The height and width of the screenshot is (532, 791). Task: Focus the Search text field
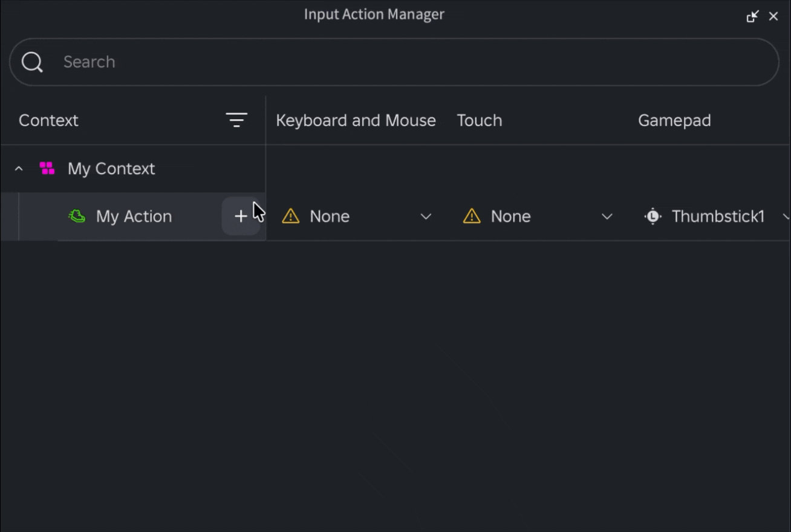tap(394, 62)
